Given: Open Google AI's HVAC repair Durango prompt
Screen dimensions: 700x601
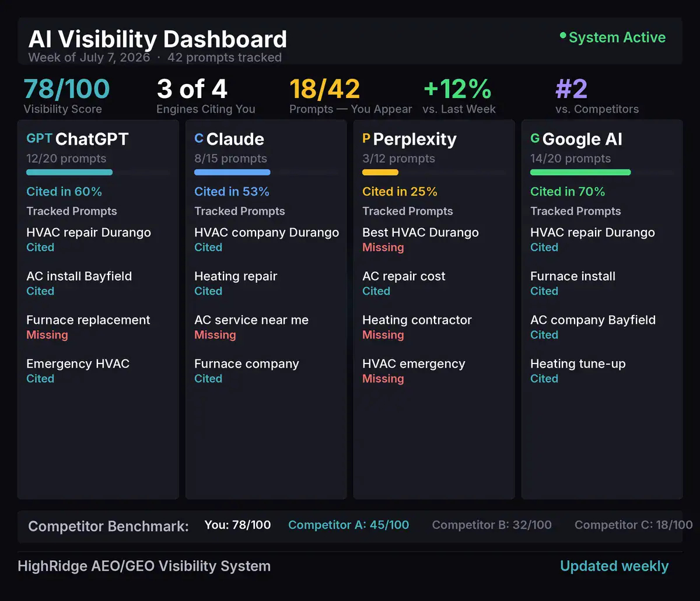Looking at the screenshot, I should (593, 232).
